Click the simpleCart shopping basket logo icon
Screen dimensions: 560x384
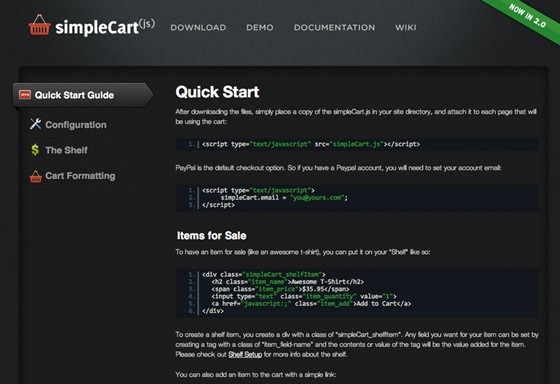click(39, 25)
